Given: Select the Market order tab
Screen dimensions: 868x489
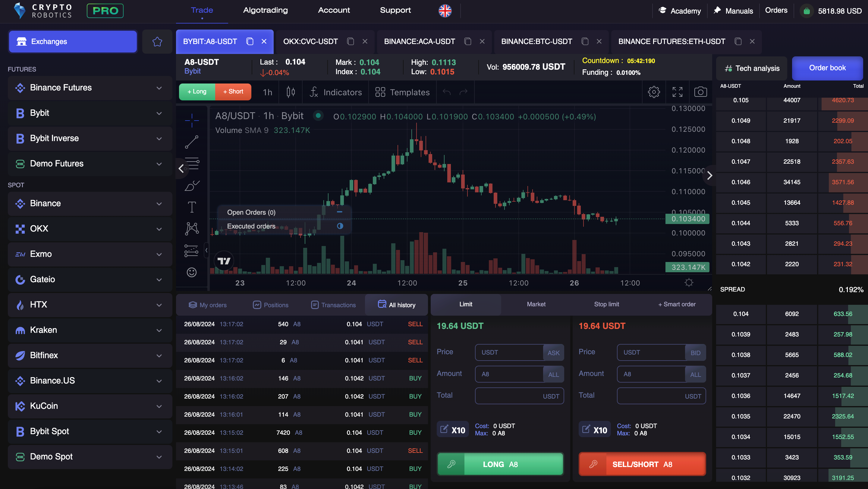Looking at the screenshot, I should (x=536, y=304).
